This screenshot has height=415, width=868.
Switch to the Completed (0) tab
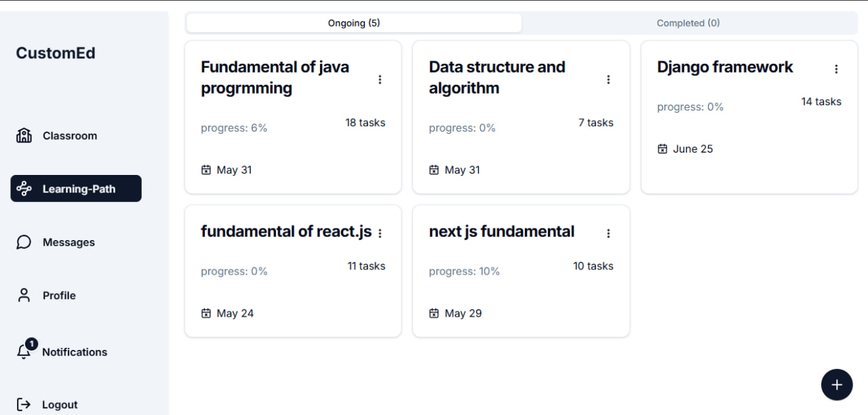tap(688, 23)
